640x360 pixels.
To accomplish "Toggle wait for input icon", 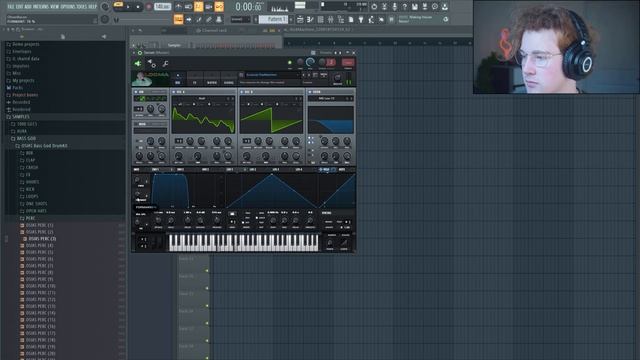I will coord(189,7).
